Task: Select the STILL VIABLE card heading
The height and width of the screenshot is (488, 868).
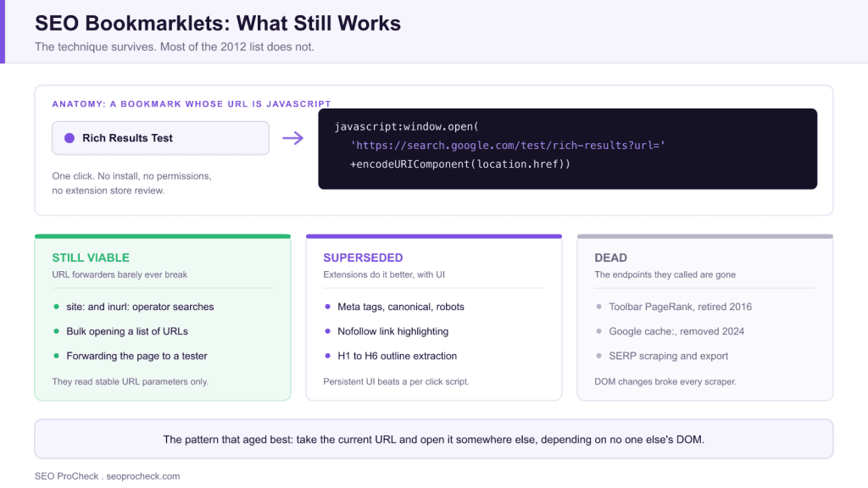Action: coord(91,258)
